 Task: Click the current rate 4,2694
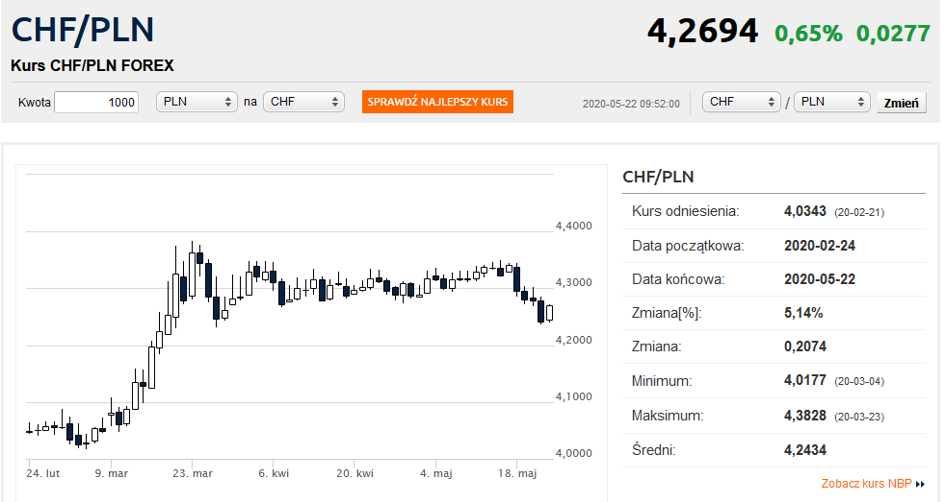[x=702, y=31]
